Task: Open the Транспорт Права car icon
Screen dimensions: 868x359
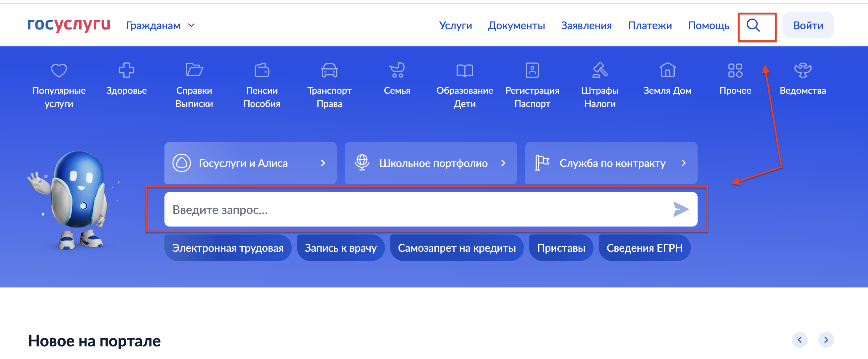Action: pos(329,70)
